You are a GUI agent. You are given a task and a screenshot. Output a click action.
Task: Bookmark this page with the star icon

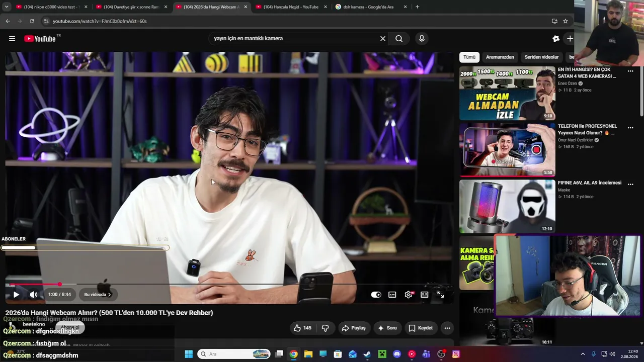566,21
